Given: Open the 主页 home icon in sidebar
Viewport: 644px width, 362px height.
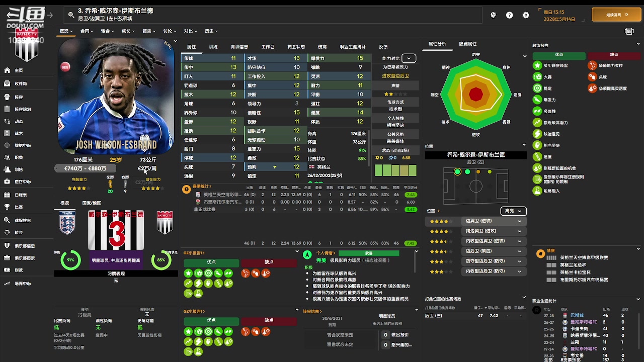Looking at the screenshot, I should click(7, 70).
